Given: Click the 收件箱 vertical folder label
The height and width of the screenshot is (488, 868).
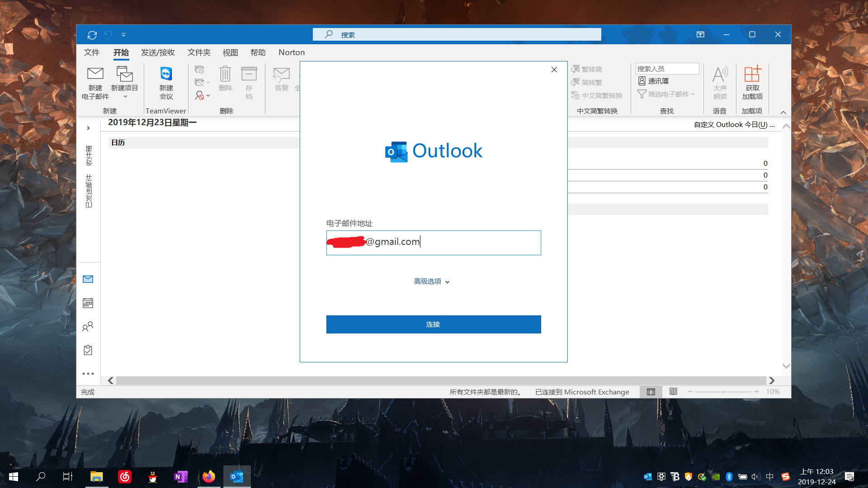Looking at the screenshot, I should 89,155.
